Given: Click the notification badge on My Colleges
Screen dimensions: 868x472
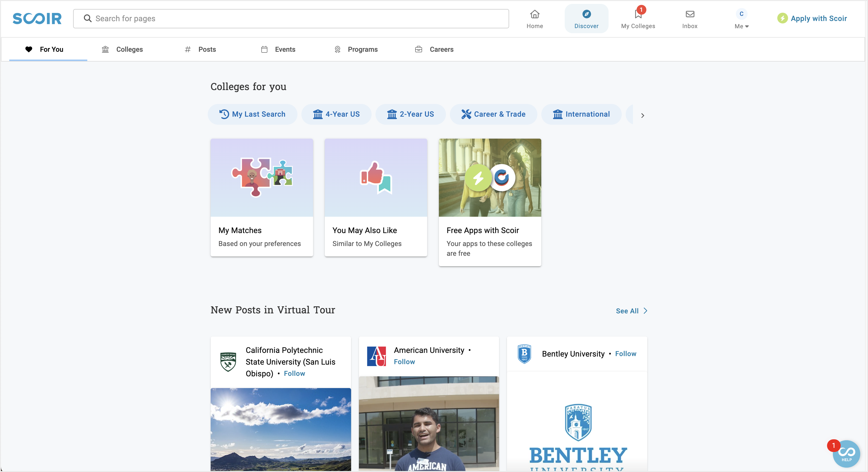Looking at the screenshot, I should point(641,10).
